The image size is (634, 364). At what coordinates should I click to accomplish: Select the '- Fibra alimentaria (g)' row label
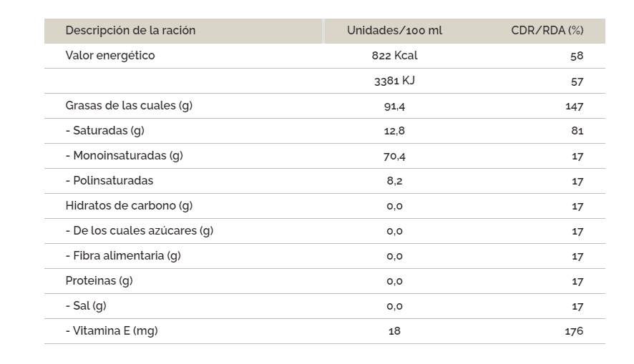[122, 256]
